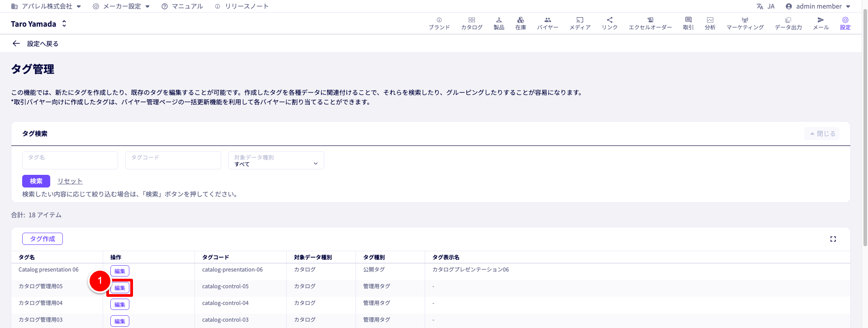This screenshot has width=868, height=328.
Task: Click the fullscreen expand icon on table
Action: coord(833,239)
